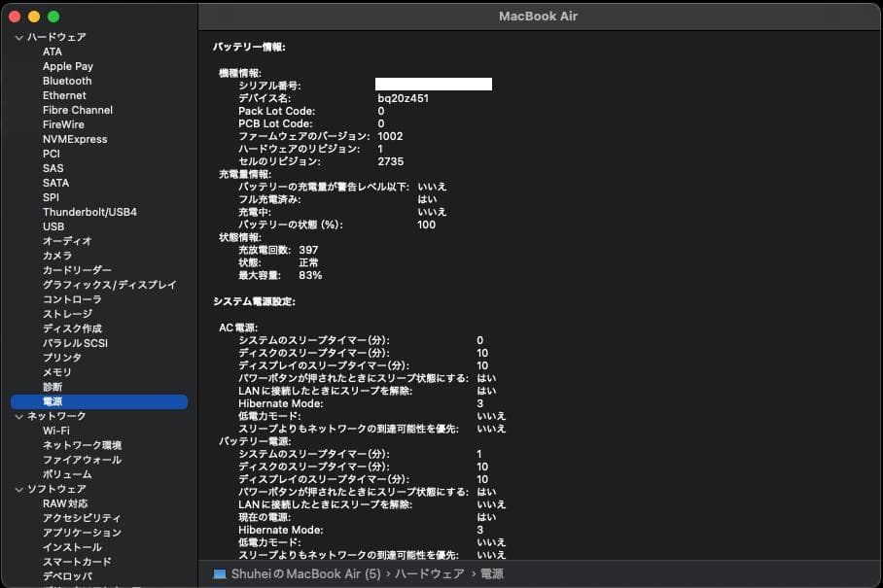Select Wi-Fi under ネットワーク

click(x=56, y=431)
